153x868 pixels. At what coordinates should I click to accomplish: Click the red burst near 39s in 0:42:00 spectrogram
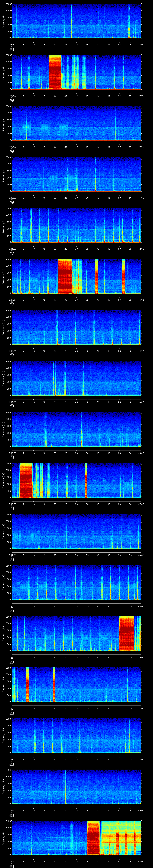point(97,276)
